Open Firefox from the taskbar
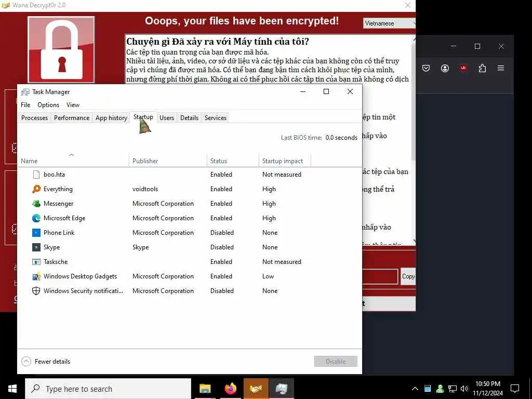Screen dimensions: 532x399 pos(231,389)
